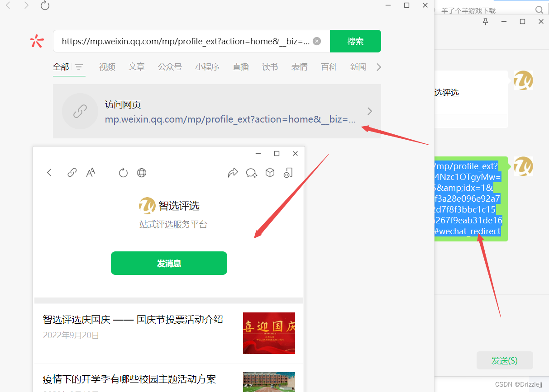Click the red Search-One-Search logo
This screenshot has height=392, width=549.
pyautogui.click(x=37, y=41)
